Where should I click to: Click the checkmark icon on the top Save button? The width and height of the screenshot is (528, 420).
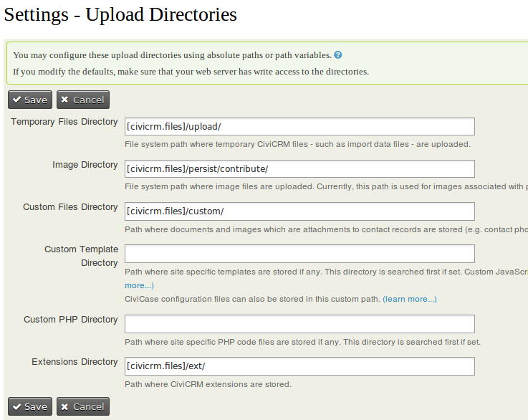(x=16, y=100)
